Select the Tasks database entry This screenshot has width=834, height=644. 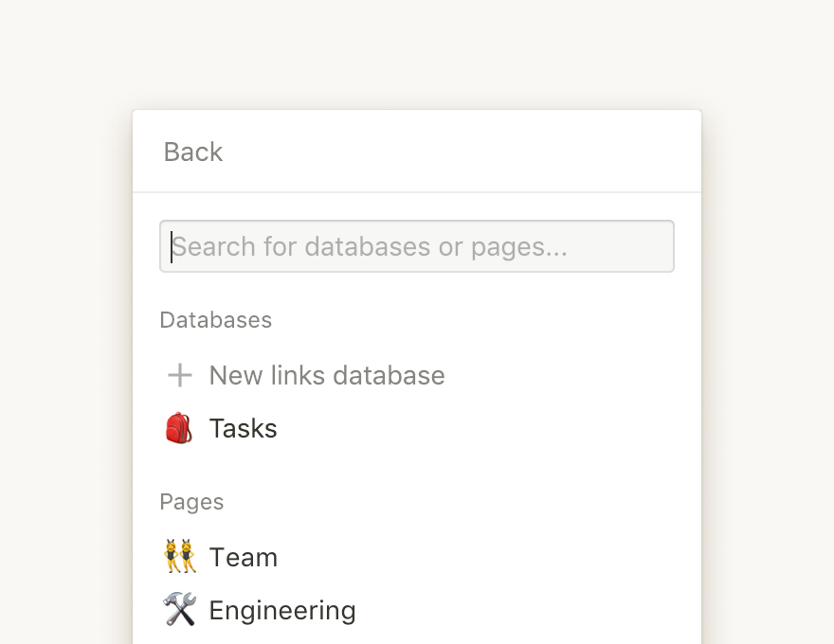coord(417,428)
